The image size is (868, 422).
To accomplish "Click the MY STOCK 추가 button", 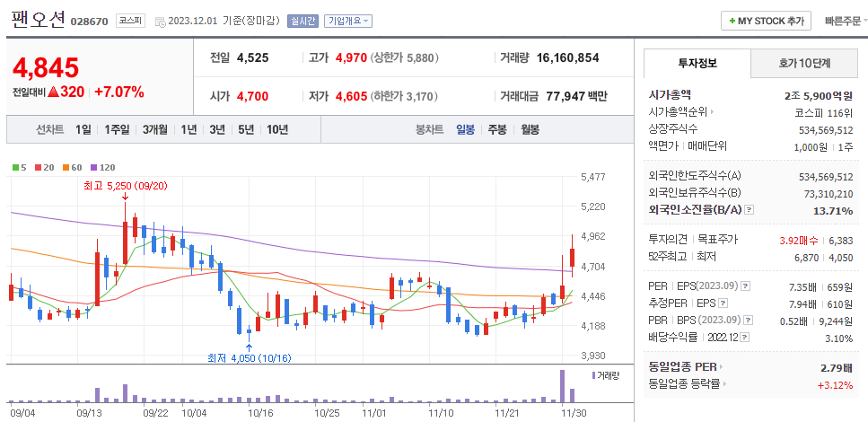I will (x=767, y=21).
